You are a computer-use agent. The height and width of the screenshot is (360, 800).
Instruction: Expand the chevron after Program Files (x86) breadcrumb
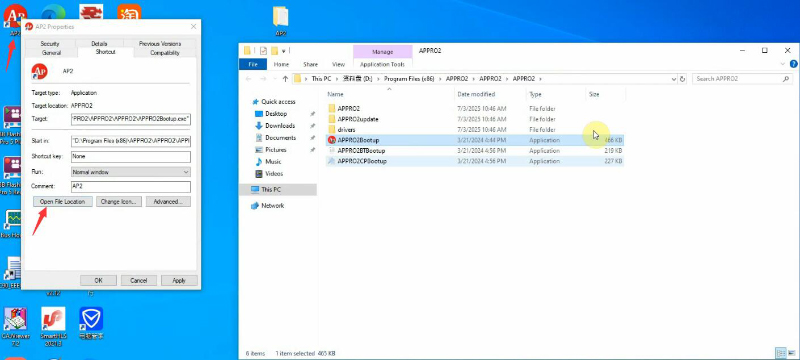coord(440,79)
